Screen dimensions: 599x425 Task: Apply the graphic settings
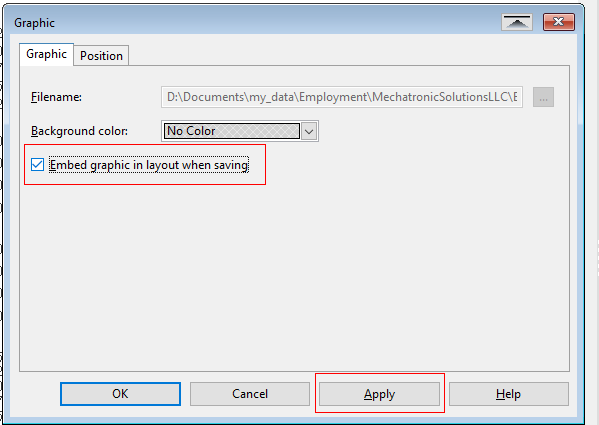[379, 394]
